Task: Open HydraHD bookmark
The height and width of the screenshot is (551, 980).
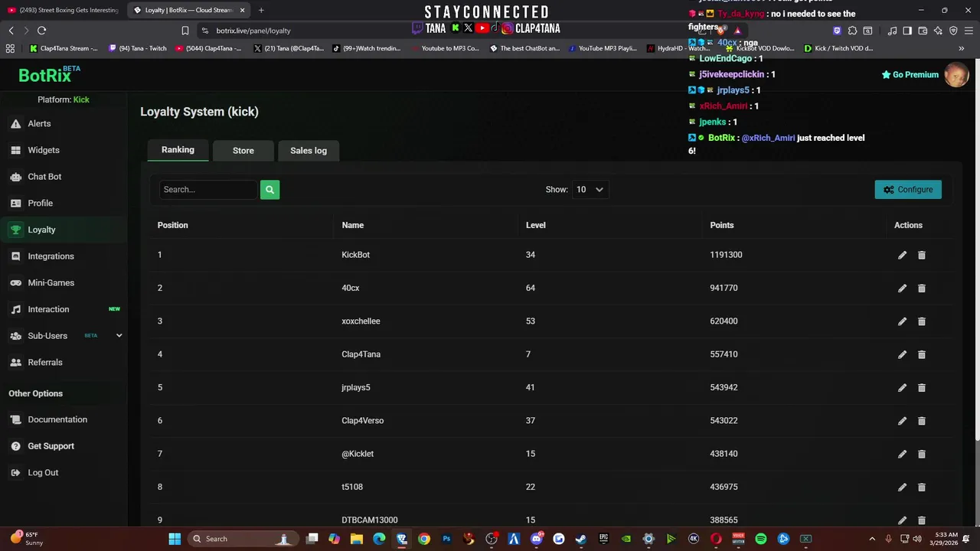Action: [678, 48]
